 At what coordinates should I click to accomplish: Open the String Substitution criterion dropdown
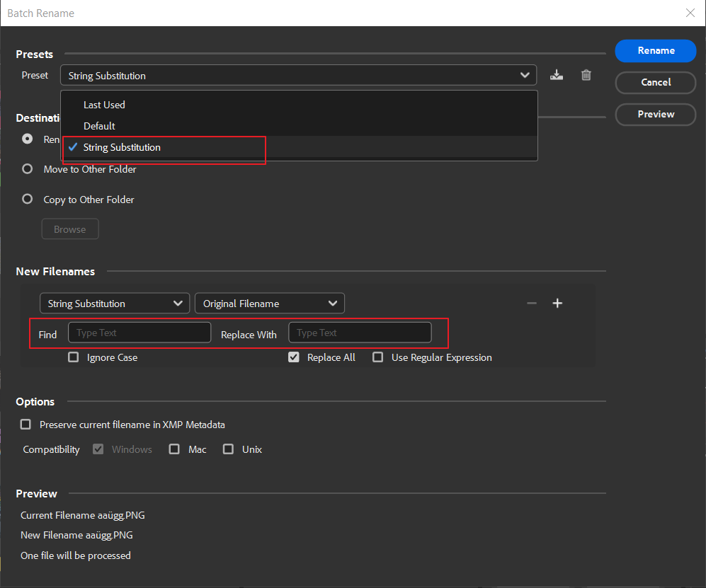click(114, 303)
